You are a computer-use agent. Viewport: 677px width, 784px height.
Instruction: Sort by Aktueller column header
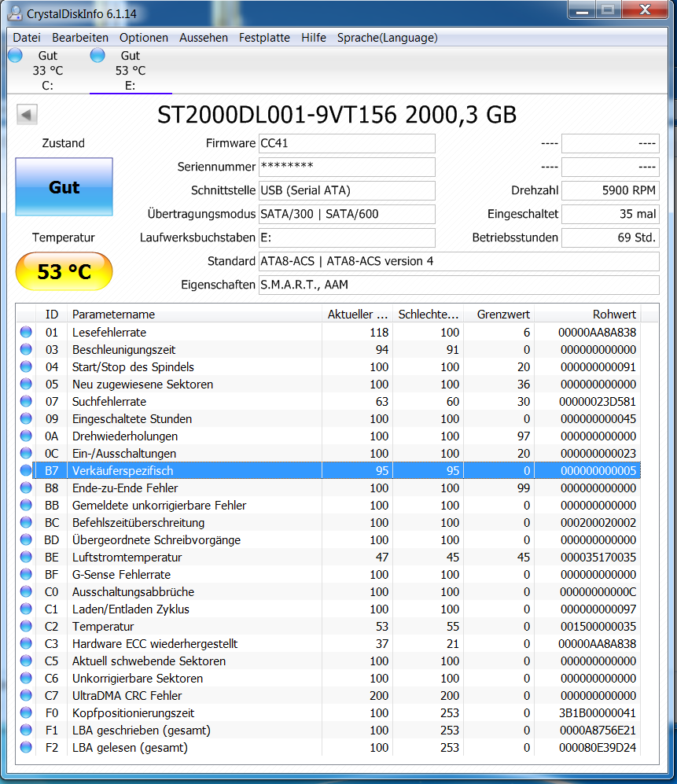[x=358, y=314]
